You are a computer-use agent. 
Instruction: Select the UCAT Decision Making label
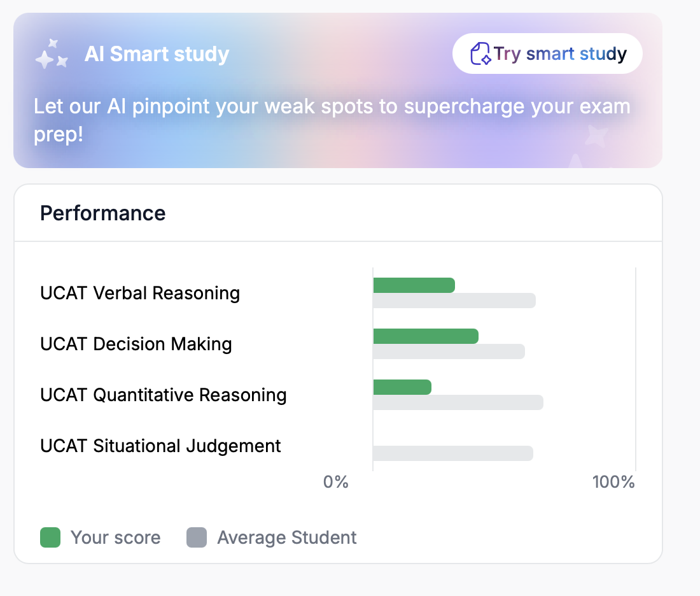pos(136,344)
